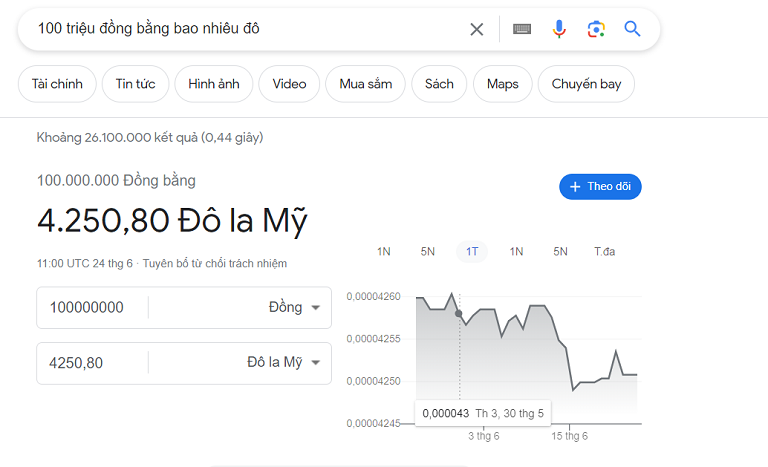Select the Mua sắm filter chip
The width and height of the screenshot is (768, 467).
pos(366,84)
